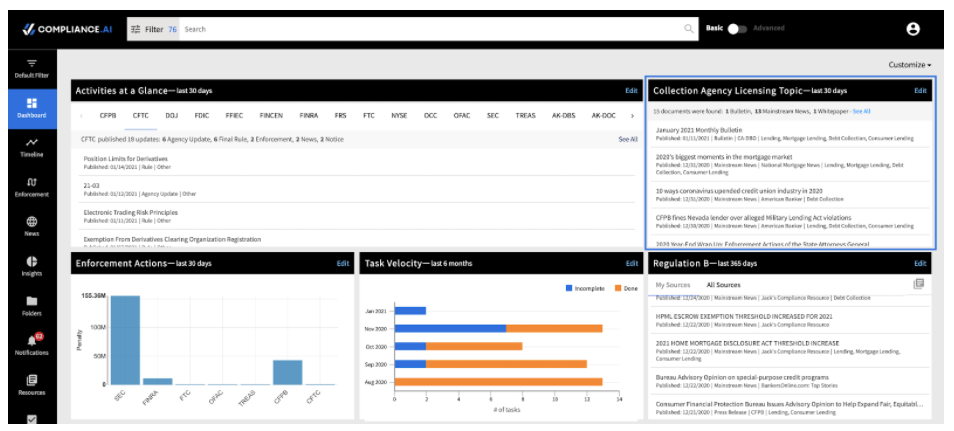This screenshot has width=954, height=431.
Task: Switch the Basic/Advanced search toggle
Action: (737, 29)
